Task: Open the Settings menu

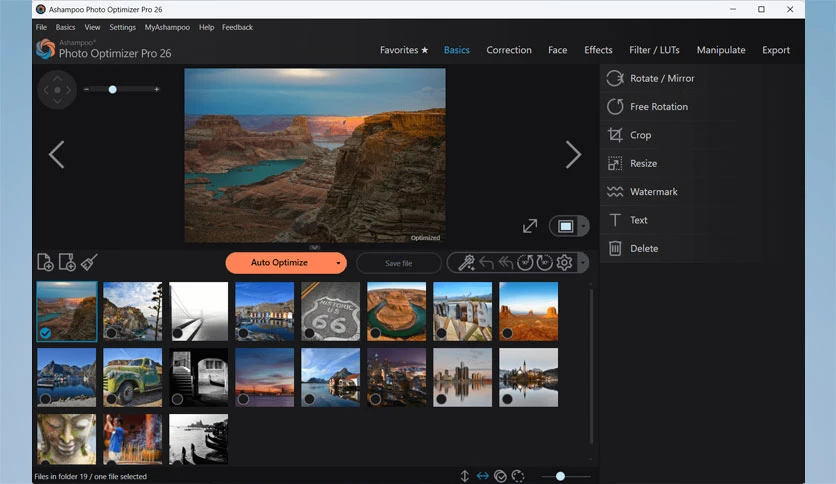Action: coord(122,27)
